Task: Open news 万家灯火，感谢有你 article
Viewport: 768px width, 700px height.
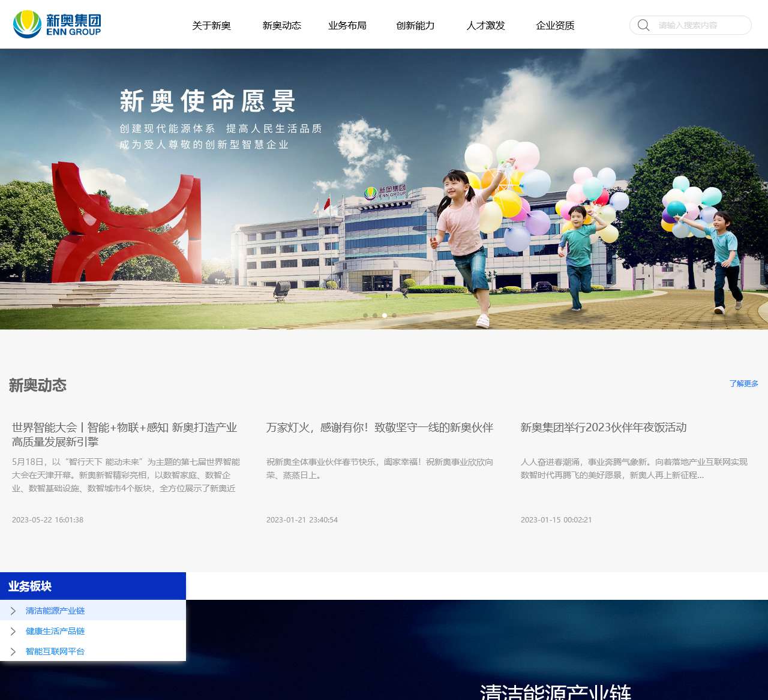Action: coord(380,427)
